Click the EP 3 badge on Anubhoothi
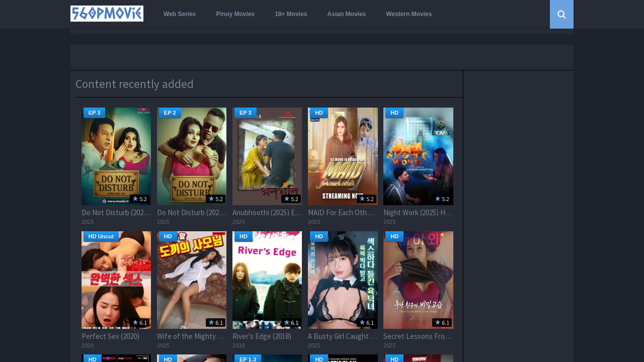 coord(245,113)
